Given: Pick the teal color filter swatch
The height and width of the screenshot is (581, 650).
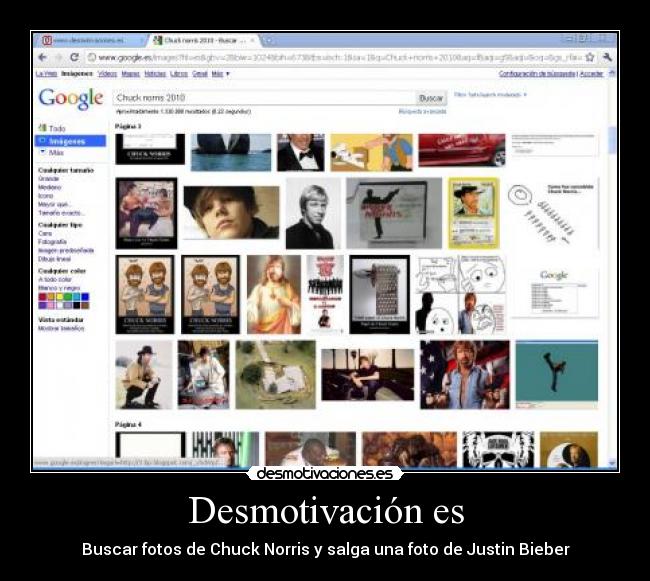Looking at the screenshot, I should (76, 297).
